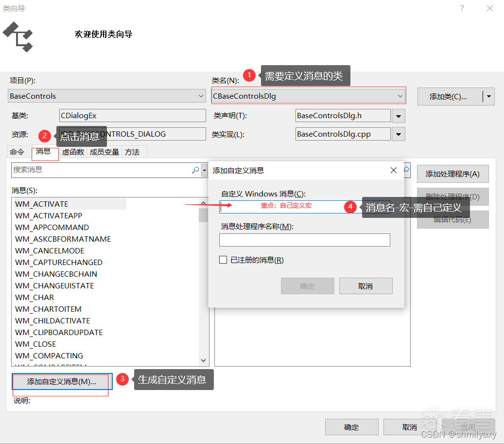Viewport: 504px width, 444px height.
Task: Click scroll-up arrow of message list scrollbar
Action: click(x=203, y=203)
